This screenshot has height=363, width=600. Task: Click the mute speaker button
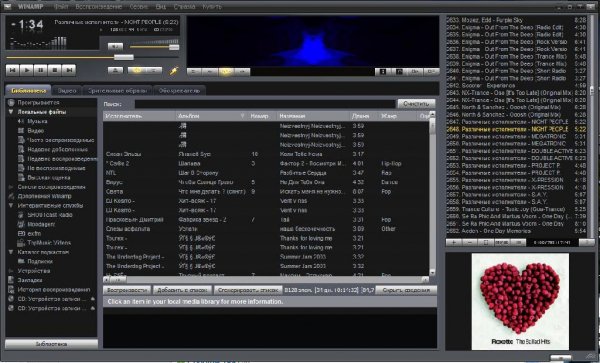click(115, 47)
